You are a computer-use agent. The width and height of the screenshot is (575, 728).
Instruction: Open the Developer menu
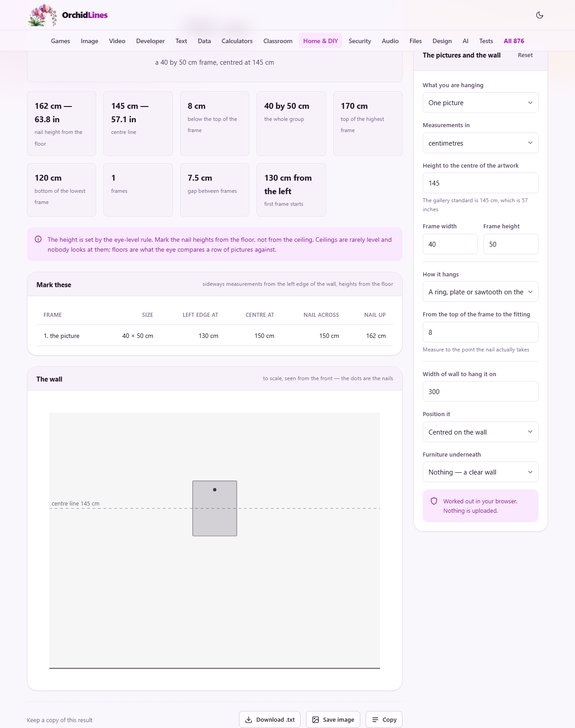point(150,41)
